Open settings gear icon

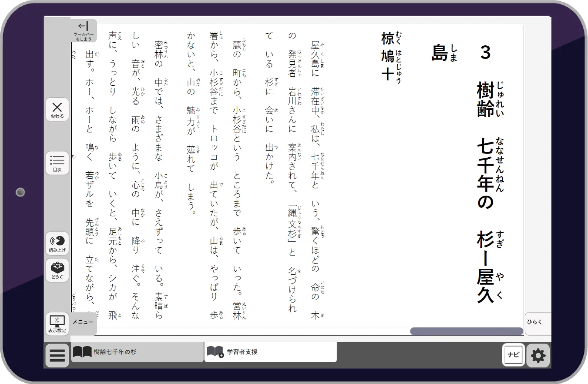click(x=538, y=355)
